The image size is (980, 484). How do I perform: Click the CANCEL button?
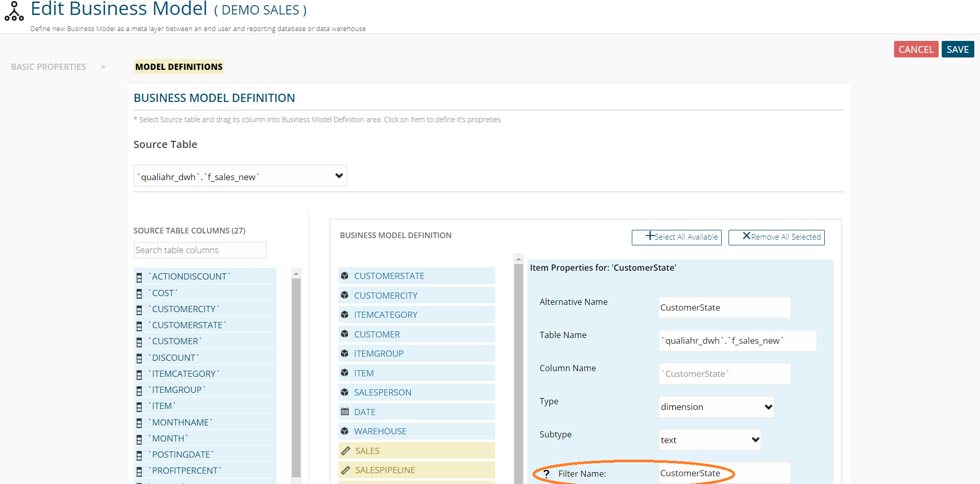pyautogui.click(x=916, y=49)
